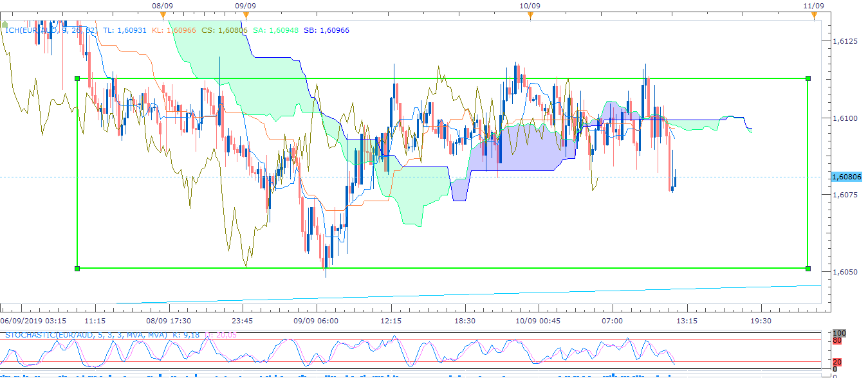
Task: Select the bottom edge of green rectangle
Action: (x=443, y=268)
